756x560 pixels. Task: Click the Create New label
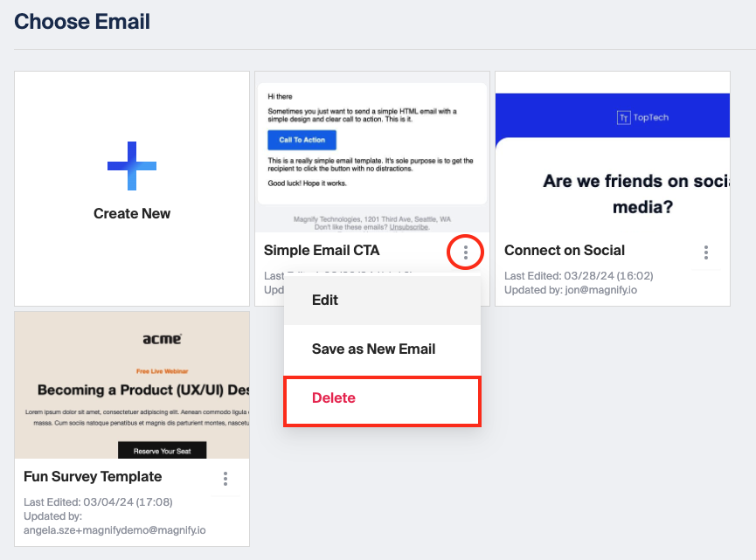point(132,213)
